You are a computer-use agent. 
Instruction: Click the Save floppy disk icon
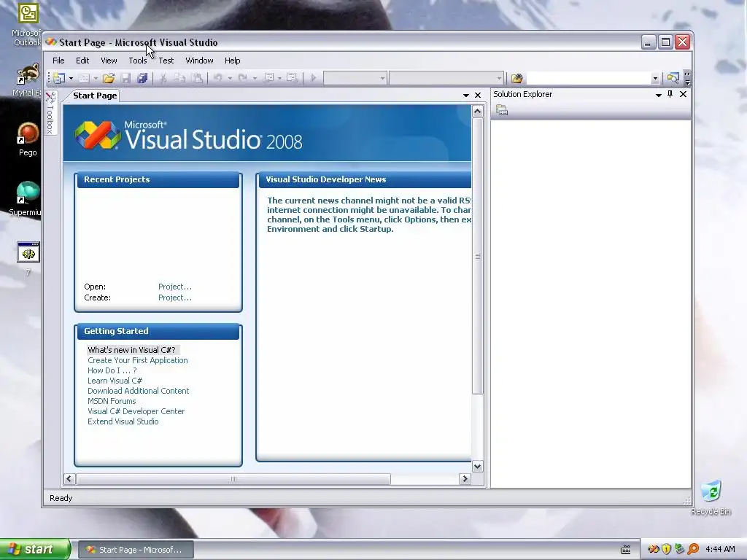[125, 78]
